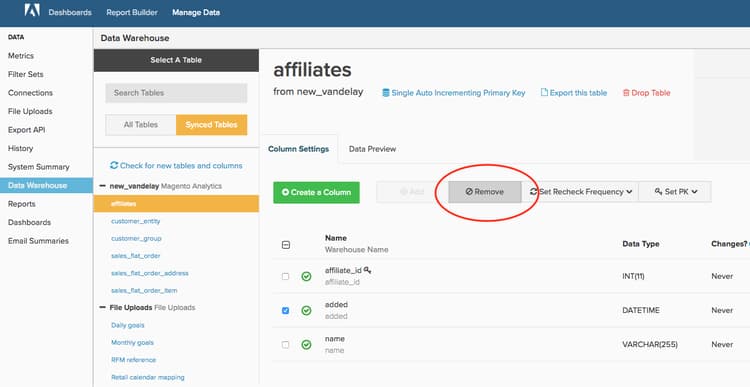Select Daily goals upload
750x387 pixels.
point(128,325)
